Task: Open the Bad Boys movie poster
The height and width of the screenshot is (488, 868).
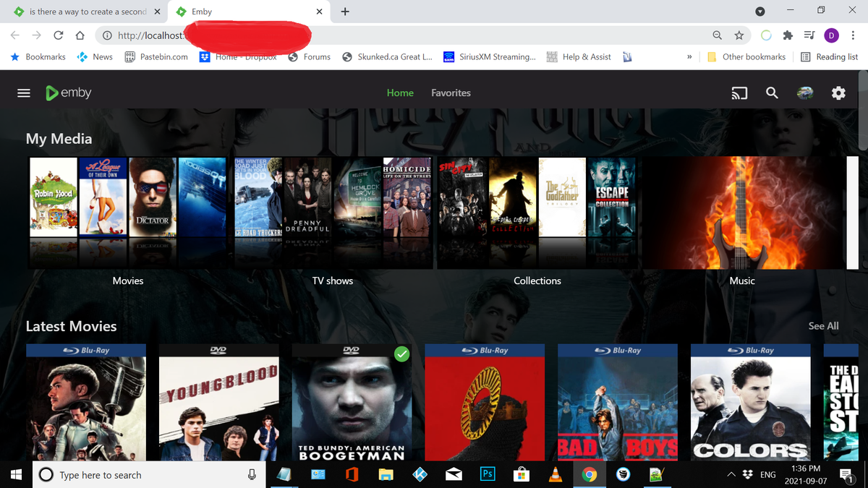Action: click(617, 402)
